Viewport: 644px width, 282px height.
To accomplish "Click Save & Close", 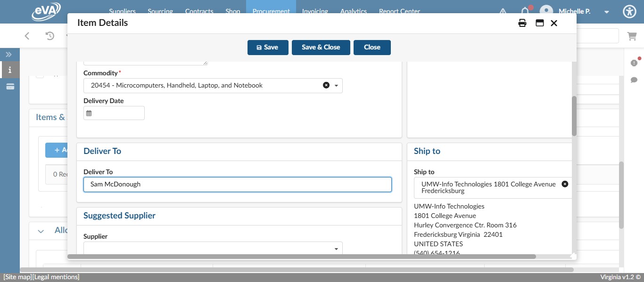I will pos(321,47).
